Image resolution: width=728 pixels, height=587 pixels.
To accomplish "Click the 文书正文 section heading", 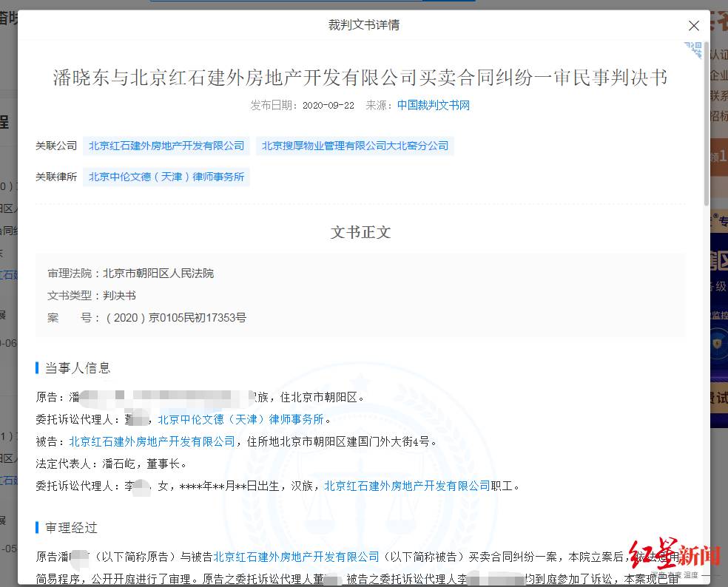I will click(360, 232).
